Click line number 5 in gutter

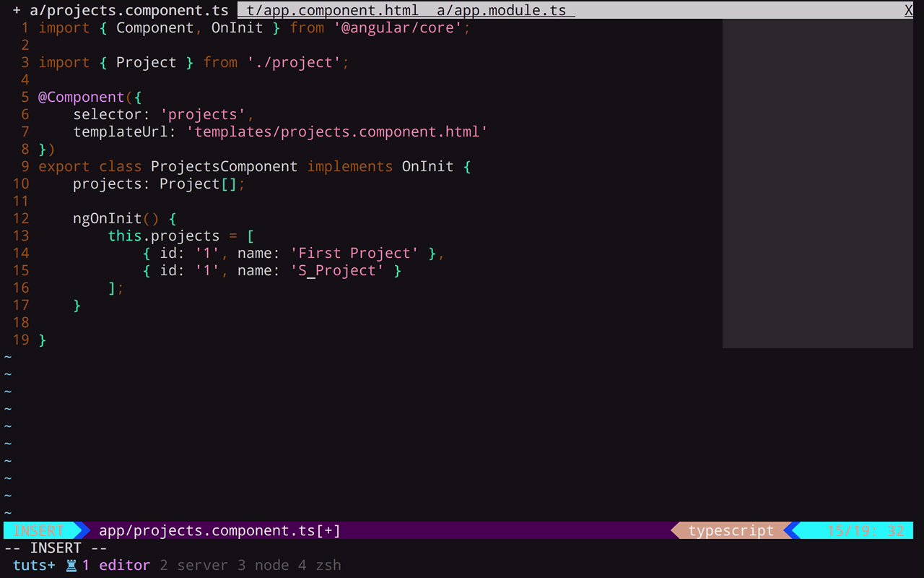[x=25, y=97]
